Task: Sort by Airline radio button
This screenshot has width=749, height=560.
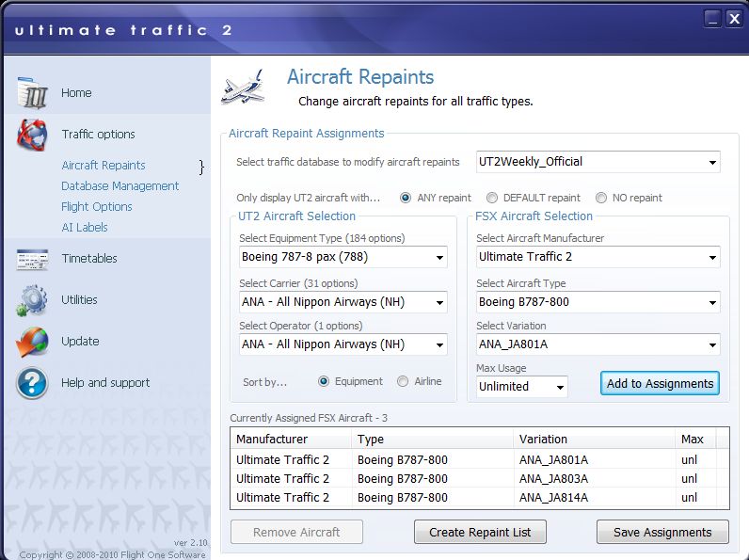Action: tap(403, 381)
